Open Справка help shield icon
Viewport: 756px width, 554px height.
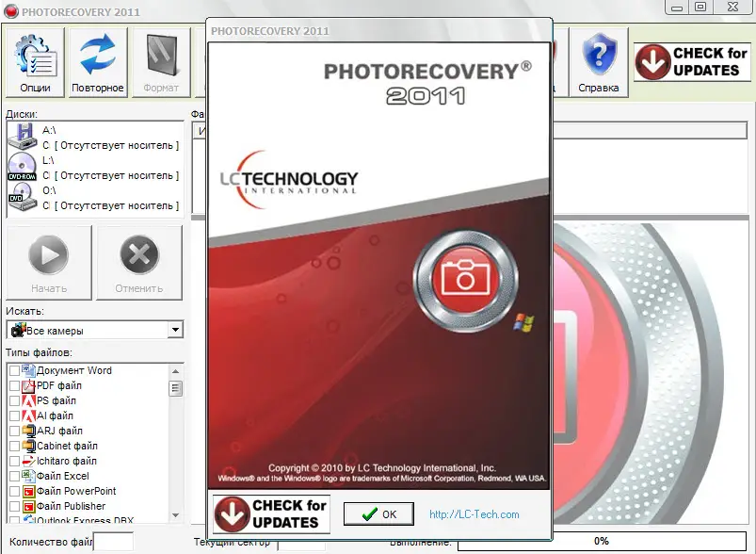click(599, 53)
